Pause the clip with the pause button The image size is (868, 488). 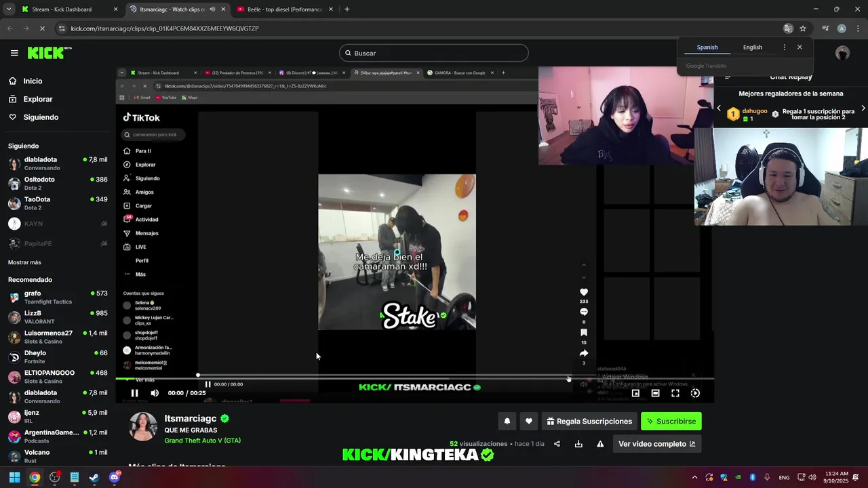tap(134, 393)
